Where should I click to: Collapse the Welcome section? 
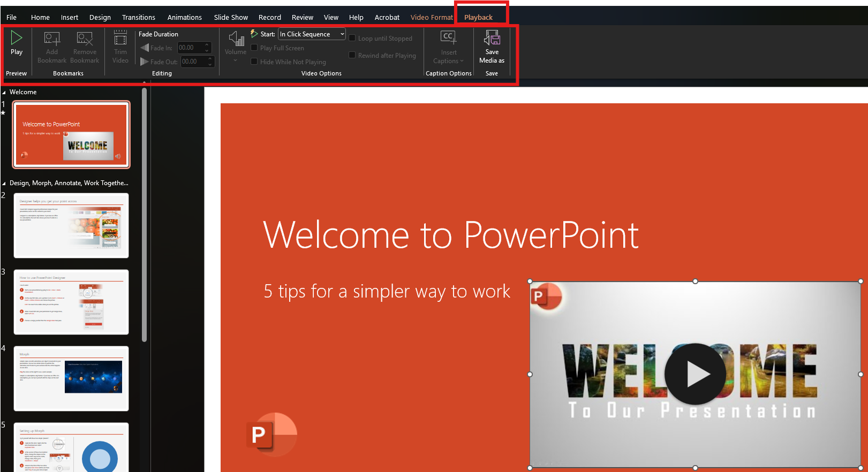click(x=4, y=93)
